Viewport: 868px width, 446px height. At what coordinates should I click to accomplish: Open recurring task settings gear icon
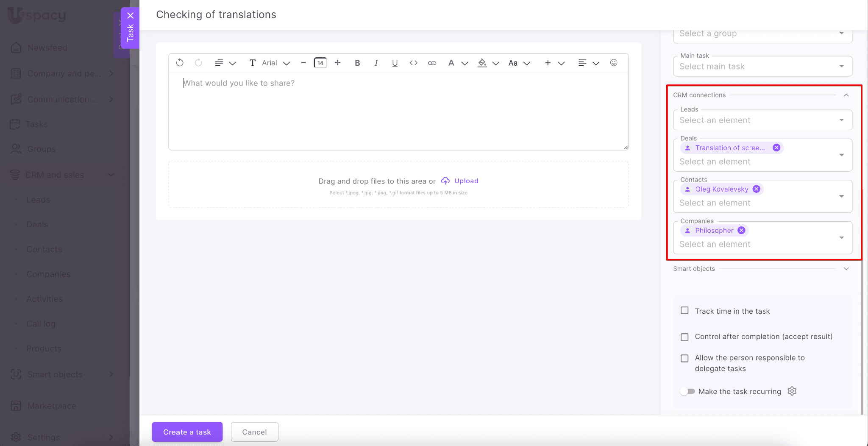[792, 391]
